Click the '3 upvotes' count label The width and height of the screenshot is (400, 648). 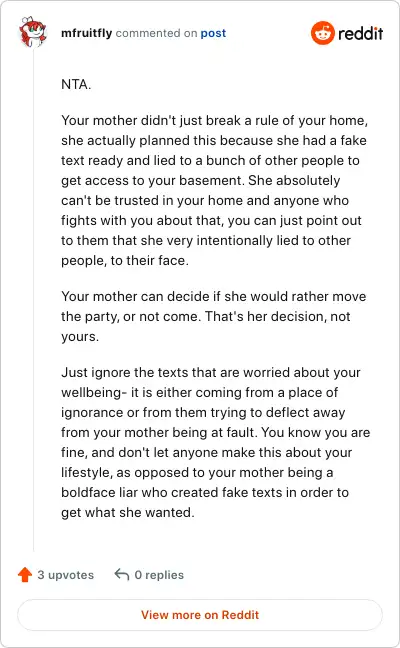coord(66,575)
